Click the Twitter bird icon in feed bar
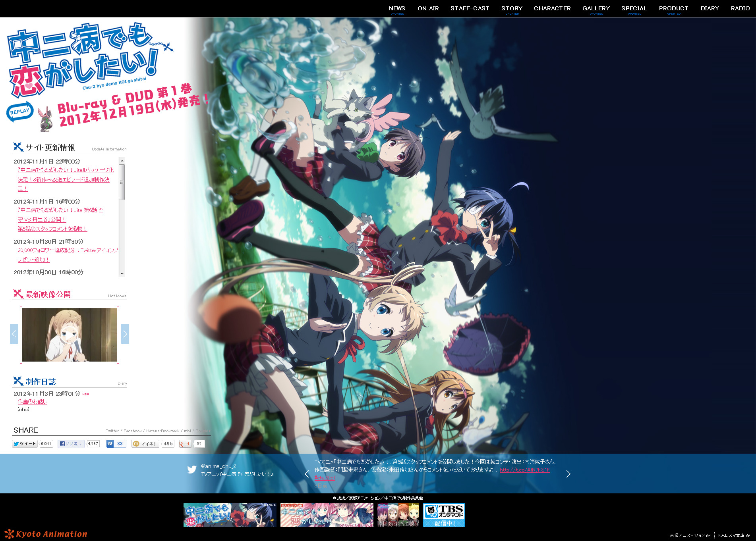This screenshot has height=541, width=756. [x=192, y=470]
